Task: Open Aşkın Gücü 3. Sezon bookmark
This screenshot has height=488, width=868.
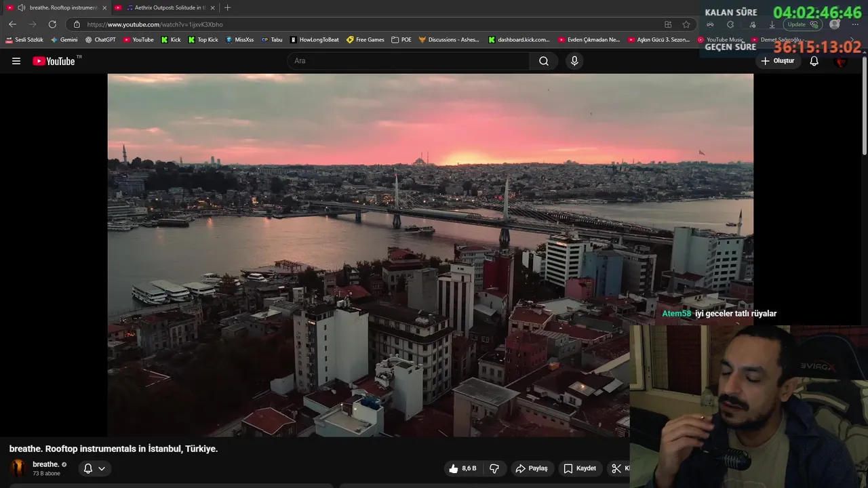Action: 658,39
